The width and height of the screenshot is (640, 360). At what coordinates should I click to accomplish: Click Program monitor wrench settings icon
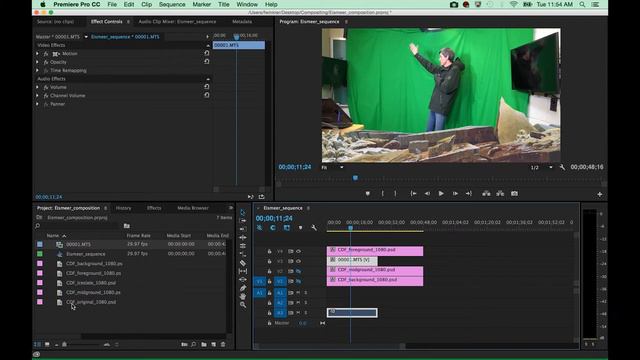562,167
